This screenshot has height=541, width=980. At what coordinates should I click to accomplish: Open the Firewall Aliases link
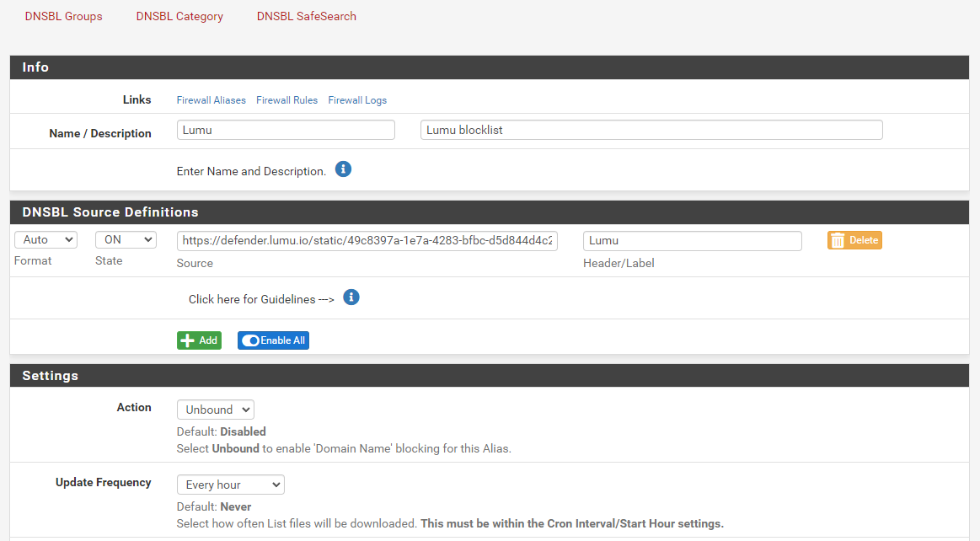211,100
